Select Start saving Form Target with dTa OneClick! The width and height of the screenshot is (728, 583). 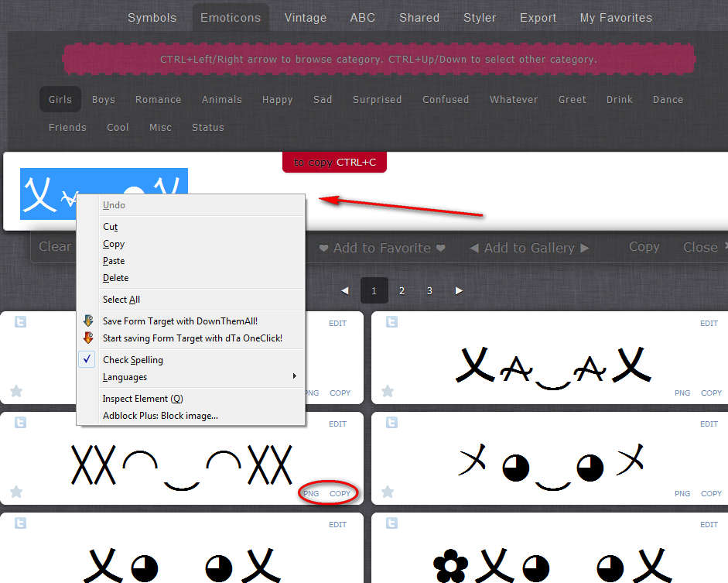tap(190, 338)
